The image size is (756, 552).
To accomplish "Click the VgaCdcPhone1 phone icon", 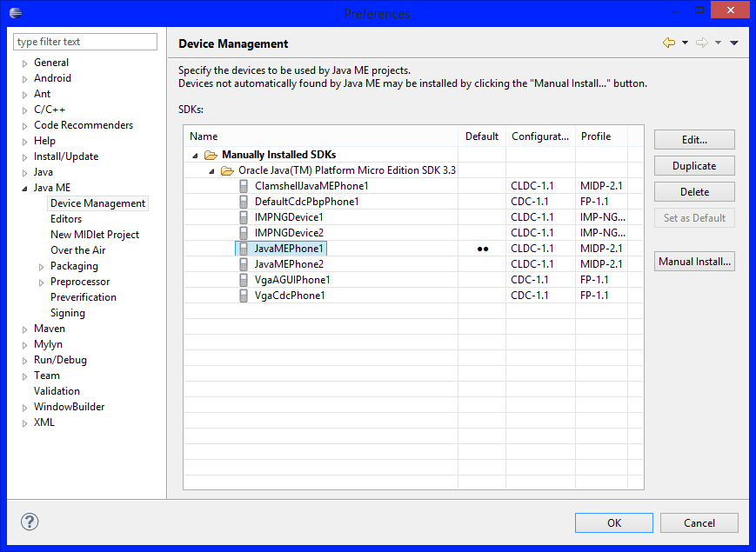I will tap(244, 296).
